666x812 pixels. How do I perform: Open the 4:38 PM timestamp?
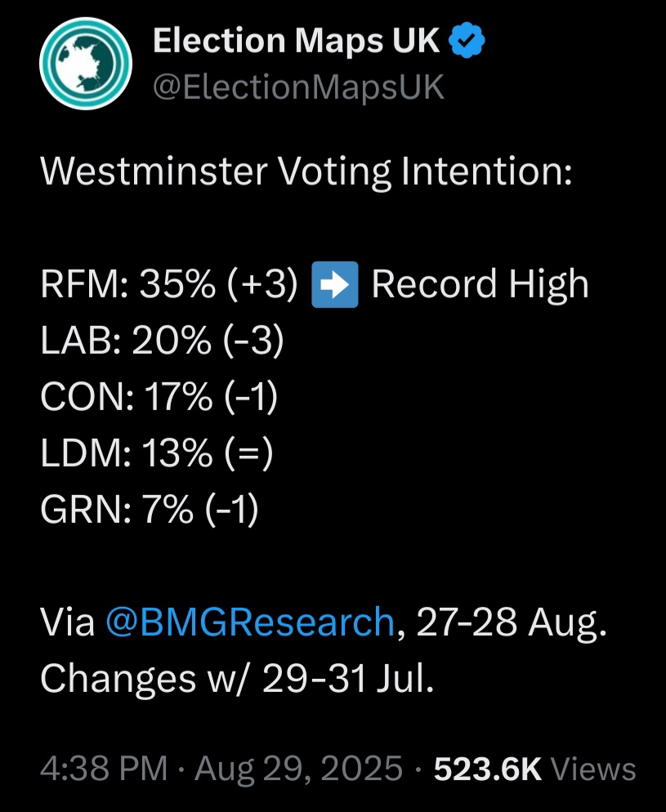point(104,768)
